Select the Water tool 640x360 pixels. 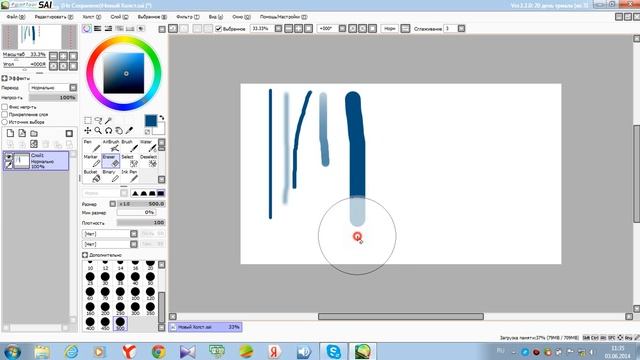(x=148, y=145)
